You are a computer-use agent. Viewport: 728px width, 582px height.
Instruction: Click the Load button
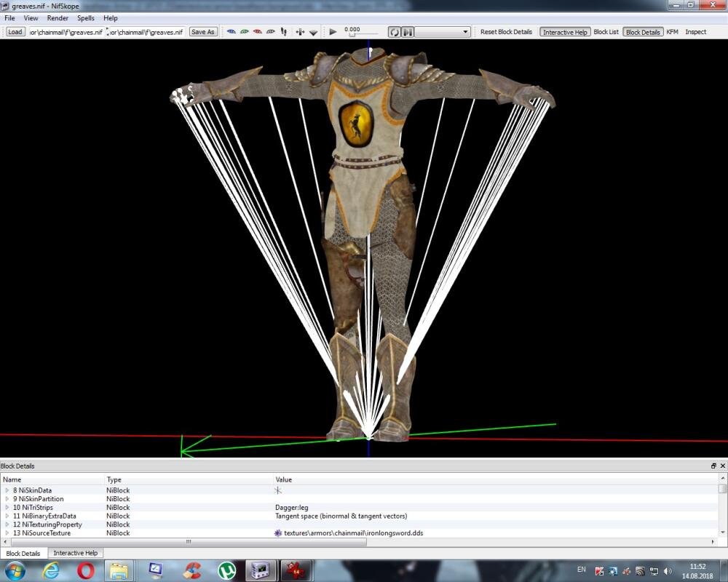pos(15,32)
